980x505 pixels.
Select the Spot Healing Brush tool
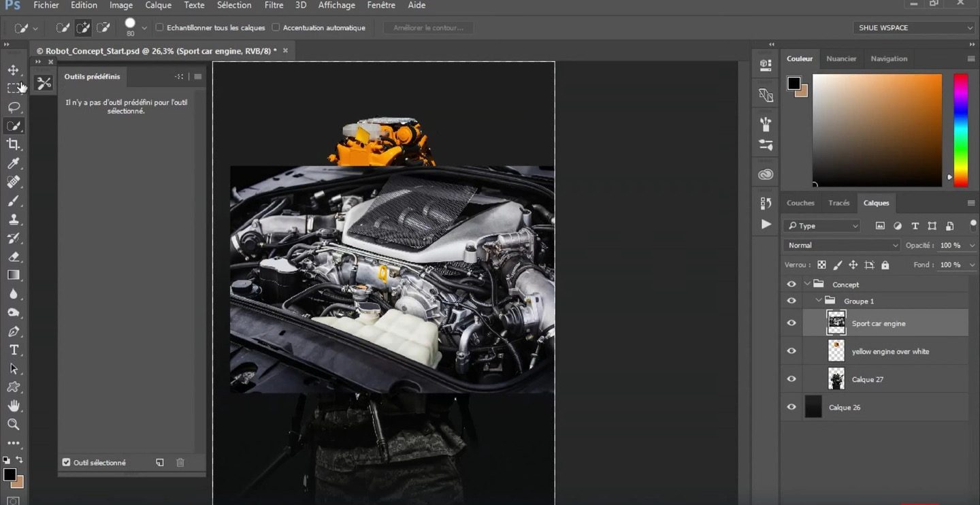13,182
